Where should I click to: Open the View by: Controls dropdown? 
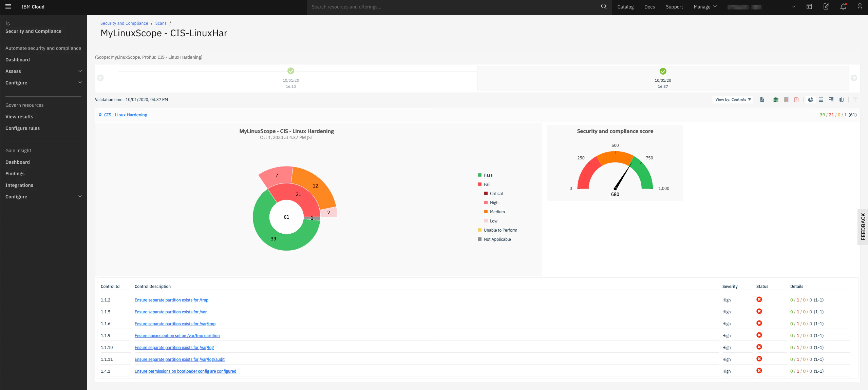pyautogui.click(x=733, y=100)
